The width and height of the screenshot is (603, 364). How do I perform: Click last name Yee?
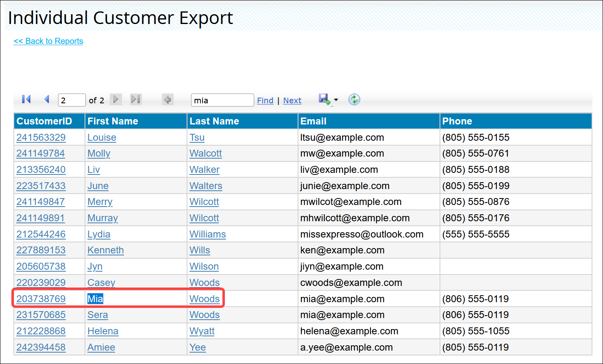pos(198,347)
